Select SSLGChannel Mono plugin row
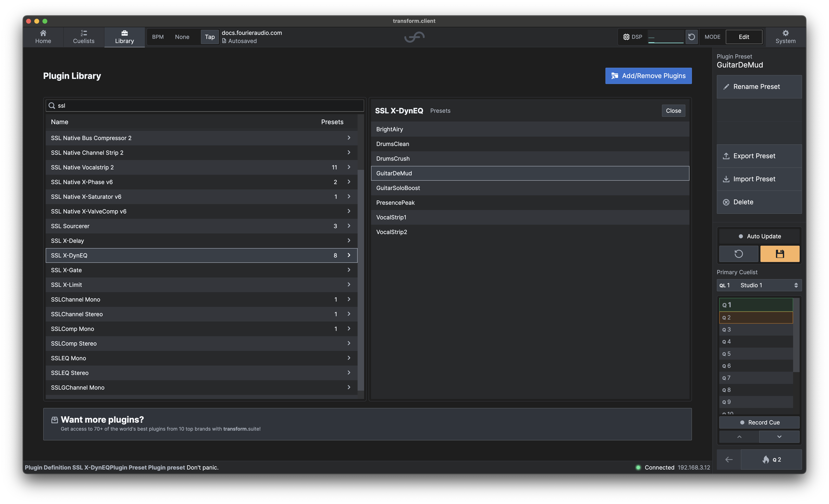 point(201,388)
